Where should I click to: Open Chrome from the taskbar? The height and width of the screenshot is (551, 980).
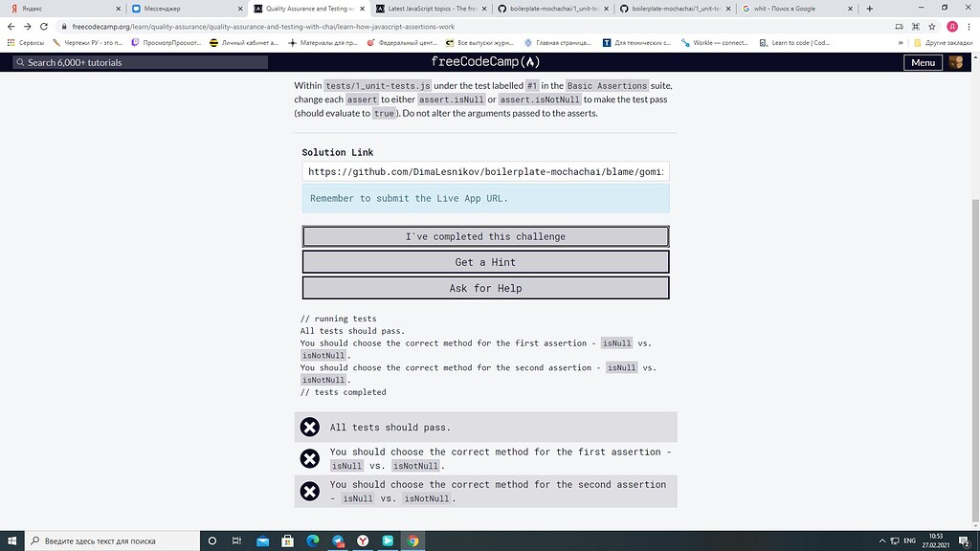pyautogui.click(x=412, y=540)
